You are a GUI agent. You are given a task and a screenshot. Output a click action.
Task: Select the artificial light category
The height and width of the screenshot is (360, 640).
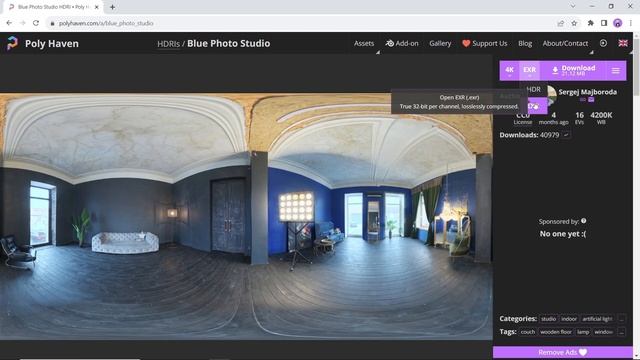(597, 319)
